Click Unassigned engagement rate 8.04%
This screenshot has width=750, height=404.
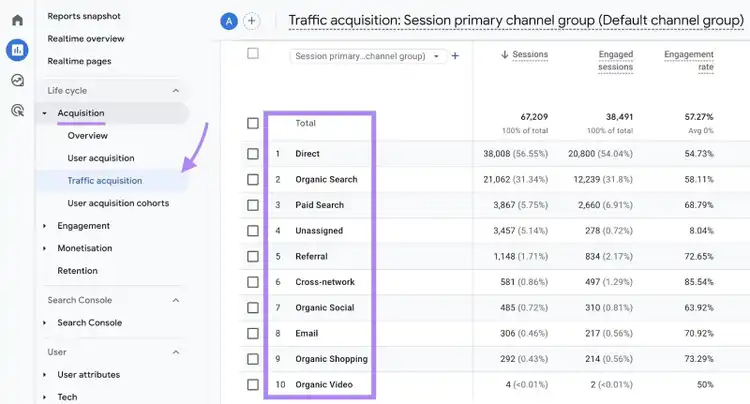click(701, 231)
